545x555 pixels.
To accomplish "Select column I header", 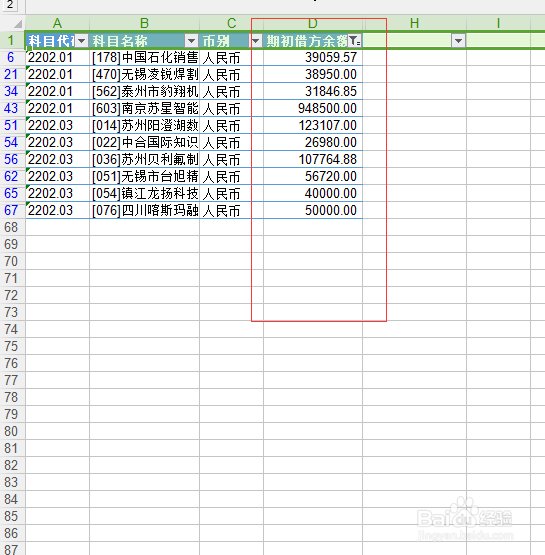I will 498,23.
